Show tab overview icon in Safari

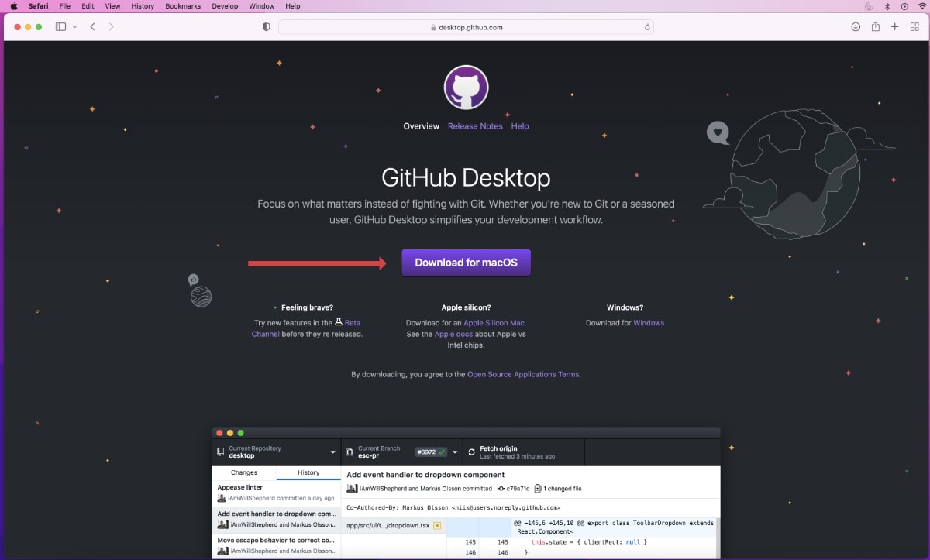point(914,27)
